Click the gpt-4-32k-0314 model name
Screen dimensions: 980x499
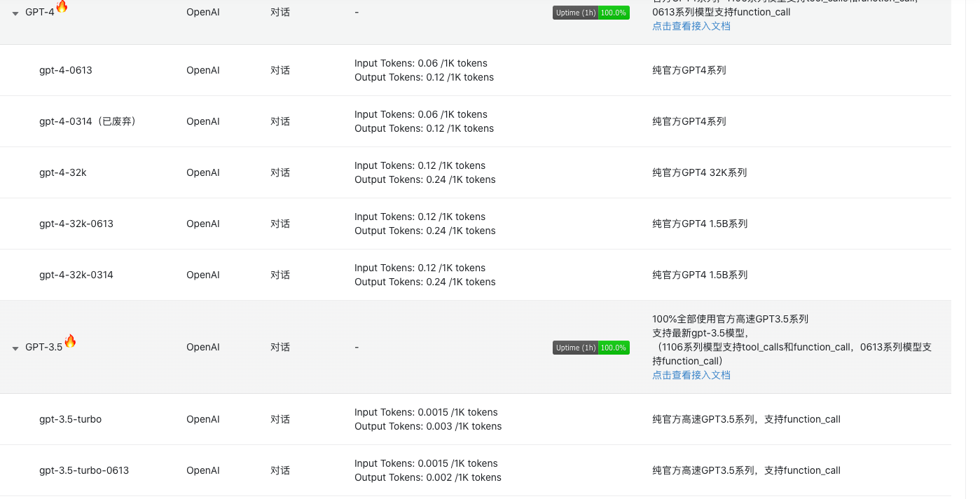pyautogui.click(x=76, y=275)
